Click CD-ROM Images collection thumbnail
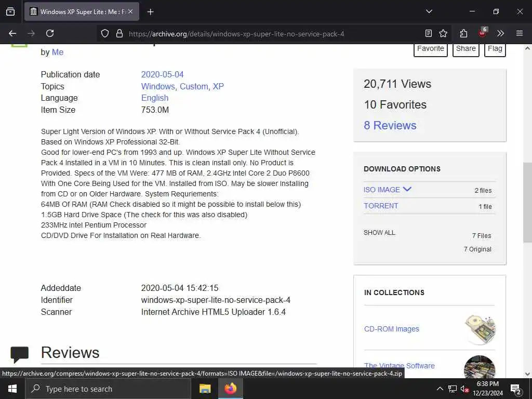 480,329
